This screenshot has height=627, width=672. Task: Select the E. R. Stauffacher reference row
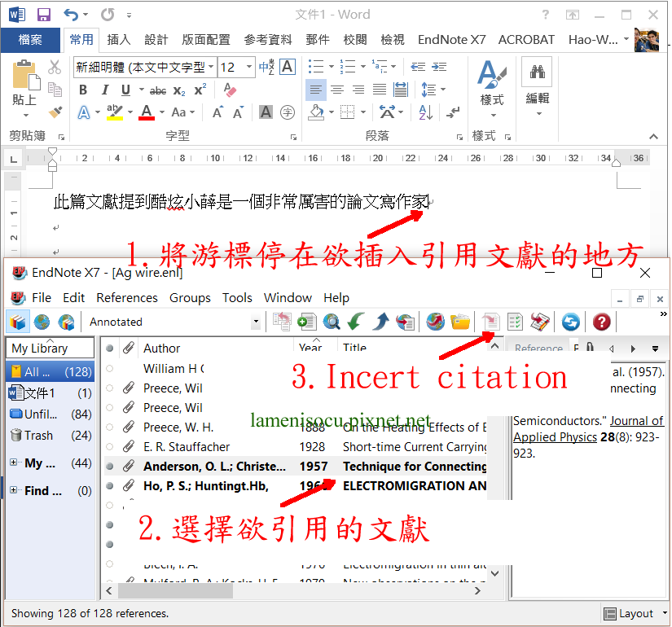point(296,447)
